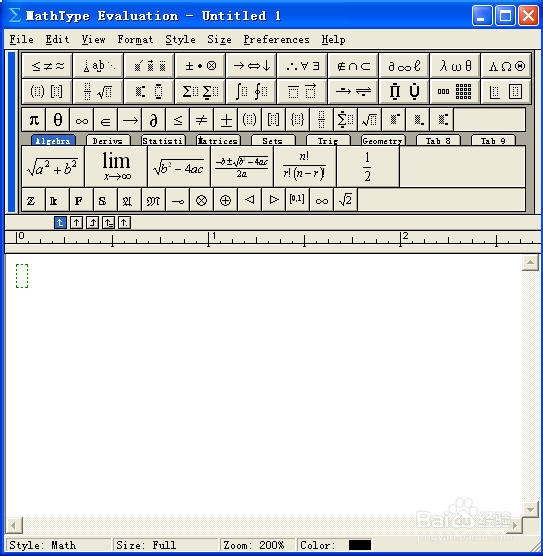Open labeled arrow templates palette
The image size is (543, 556).
[x=353, y=91]
